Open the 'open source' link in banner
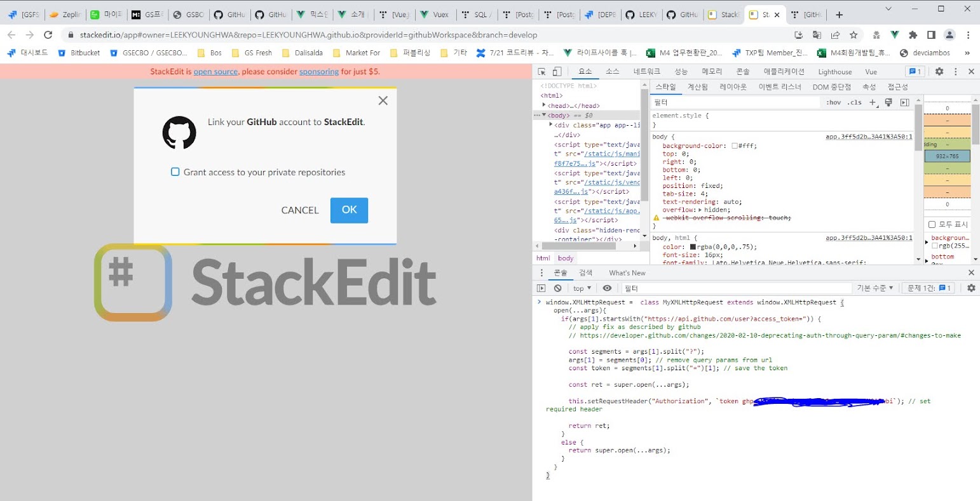The image size is (980, 501). 215,72
